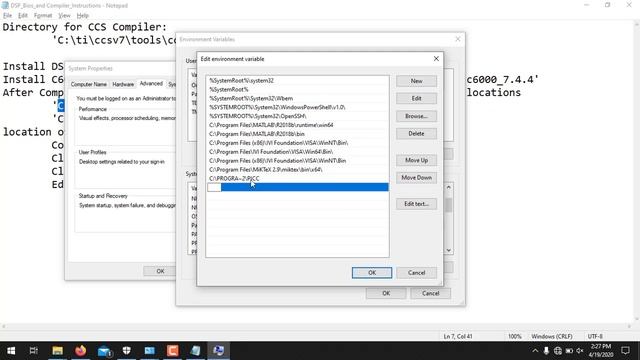This screenshot has width=640, height=360.
Task: Switch to Notepad taskbar icon
Action: point(196,351)
